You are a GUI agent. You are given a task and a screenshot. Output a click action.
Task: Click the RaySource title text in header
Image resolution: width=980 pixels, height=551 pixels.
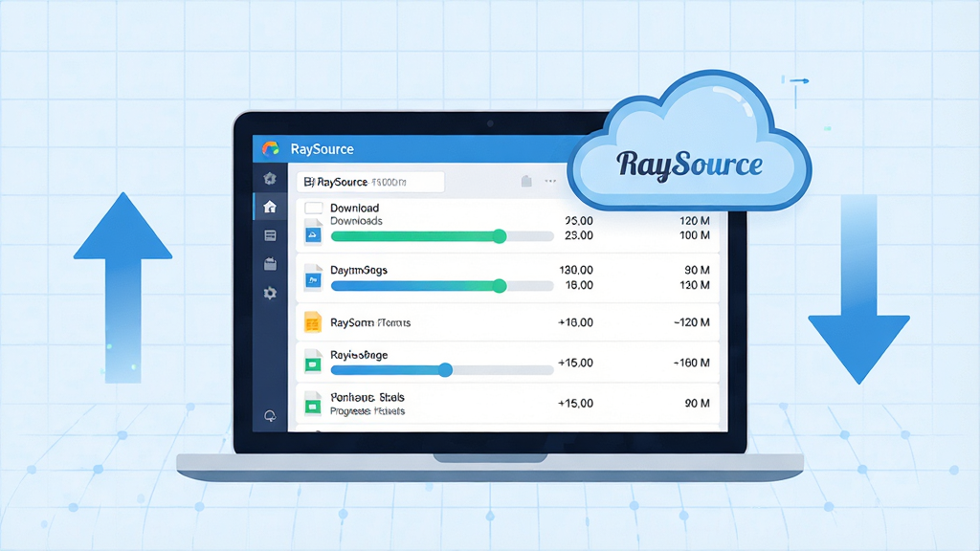pyautogui.click(x=322, y=149)
